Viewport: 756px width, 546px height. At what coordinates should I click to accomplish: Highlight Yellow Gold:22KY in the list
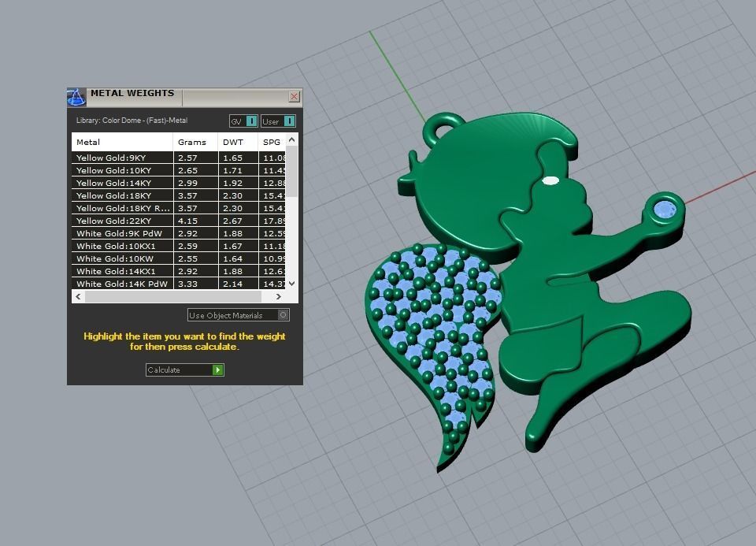click(179, 221)
